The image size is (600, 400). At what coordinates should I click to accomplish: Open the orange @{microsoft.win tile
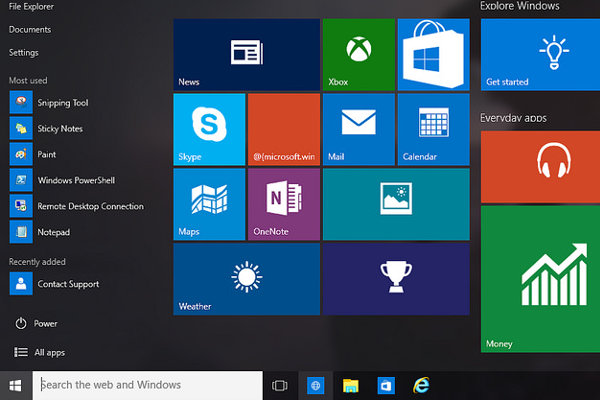pyautogui.click(x=284, y=129)
